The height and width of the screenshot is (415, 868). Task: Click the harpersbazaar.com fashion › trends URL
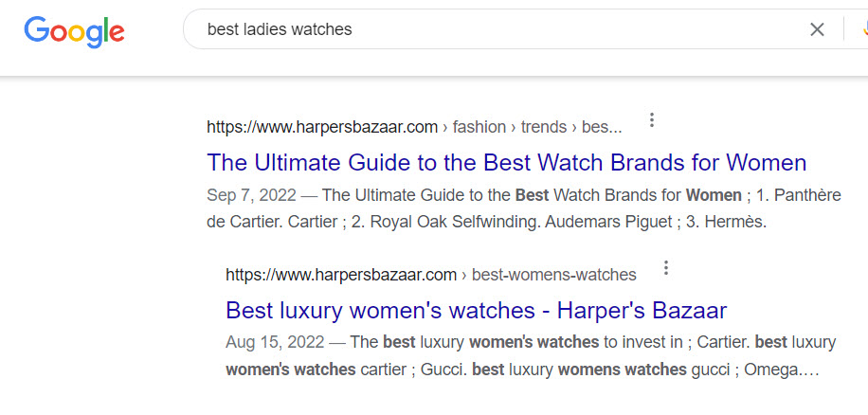coord(414,127)
